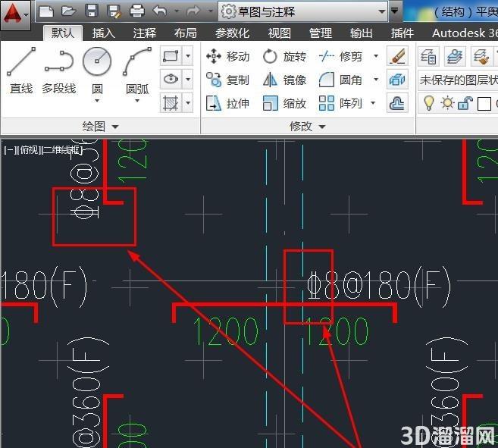Expand the 圆弧 arc options arrow
The height and width of the screenshot is (448, 498).
coord(137,101)
